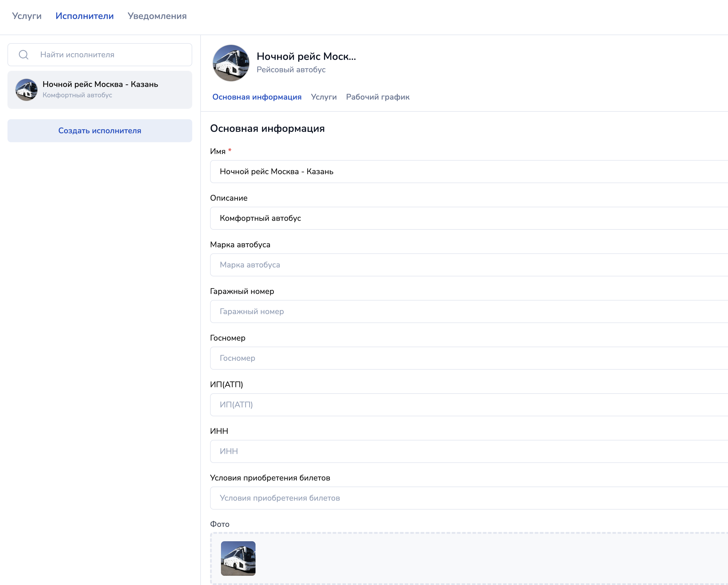The height and width of the screenshot is (585, 728).
Task: Click the bus avatar in the executor list
Action: click(x=26, y=90)
